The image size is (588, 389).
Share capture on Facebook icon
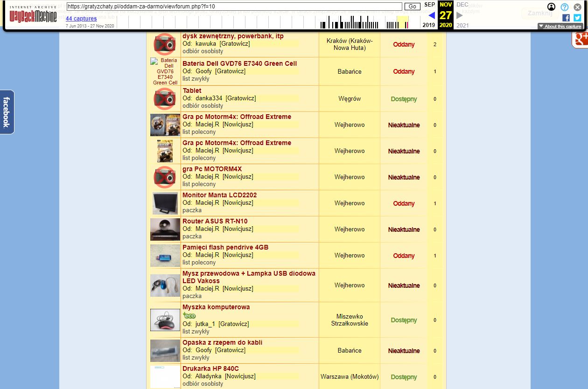point(566,18)
